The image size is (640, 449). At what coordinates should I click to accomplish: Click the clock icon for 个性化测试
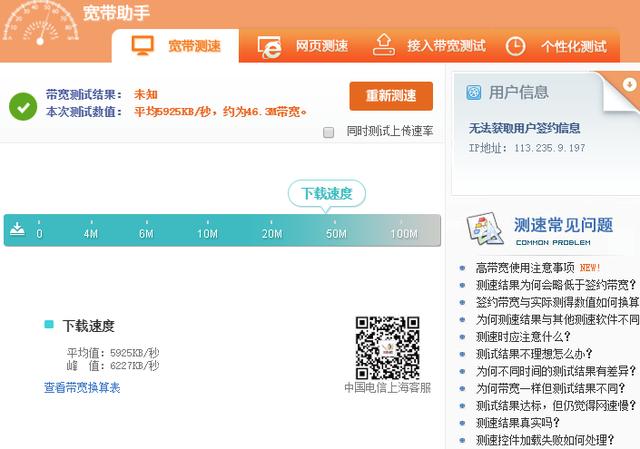[515, 46]
